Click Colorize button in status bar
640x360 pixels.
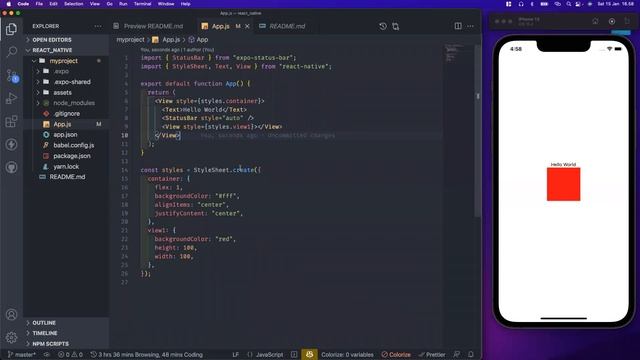[396, 354]
